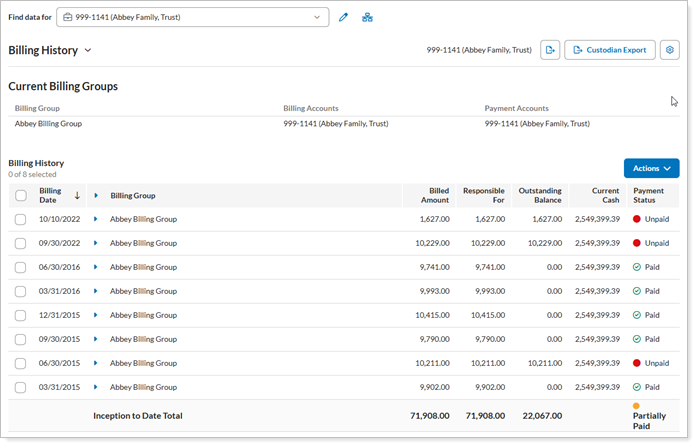Click the Custodian Export button
The height and width of the screenshot is (447, 697).
tap(609, 50)
